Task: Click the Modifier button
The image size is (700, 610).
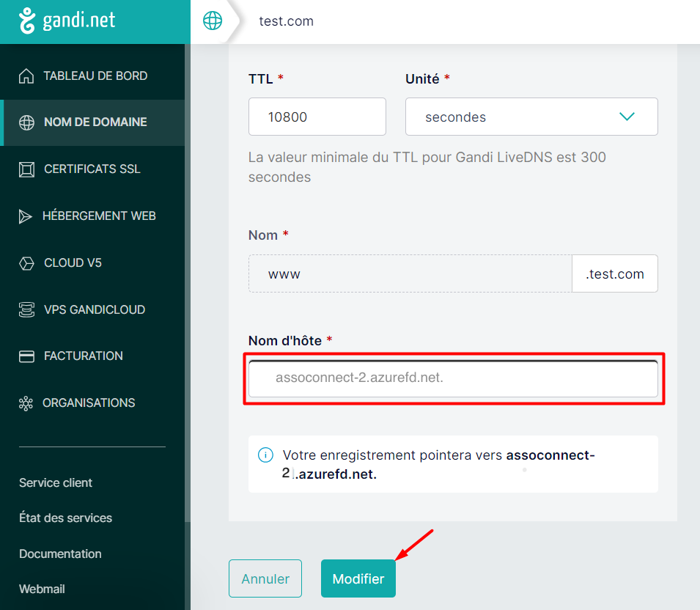Action: click(358, 578)
